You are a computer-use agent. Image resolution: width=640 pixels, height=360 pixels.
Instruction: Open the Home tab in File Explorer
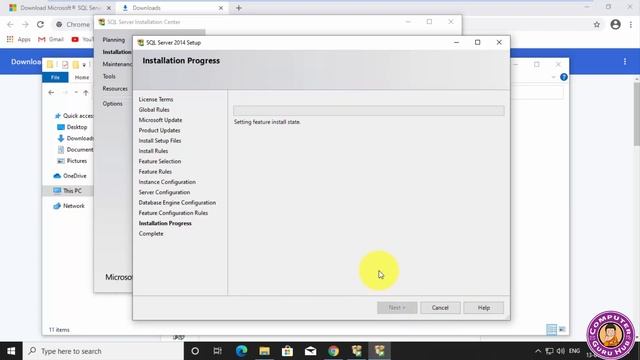pos(82,77)
